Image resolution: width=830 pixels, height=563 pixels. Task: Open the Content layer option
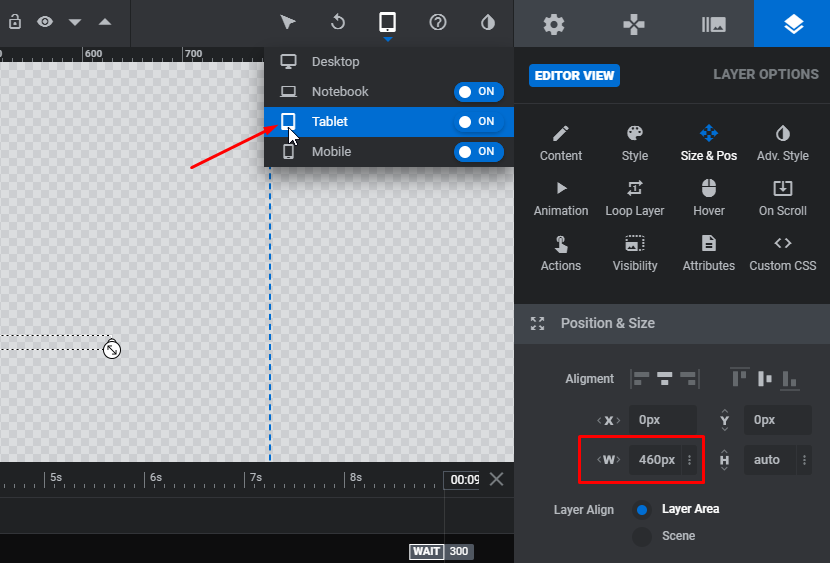point(561,143)
